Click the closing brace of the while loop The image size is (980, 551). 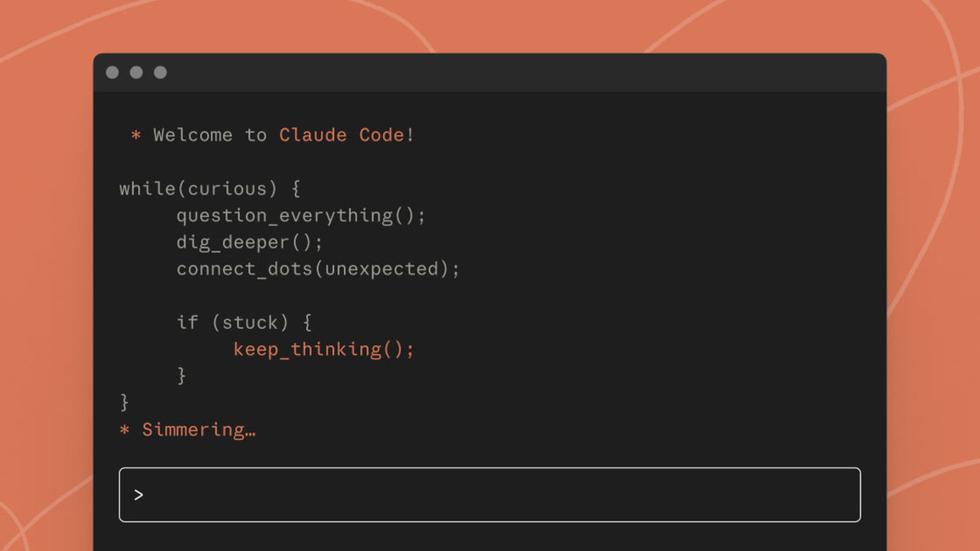tap(122, 402)
